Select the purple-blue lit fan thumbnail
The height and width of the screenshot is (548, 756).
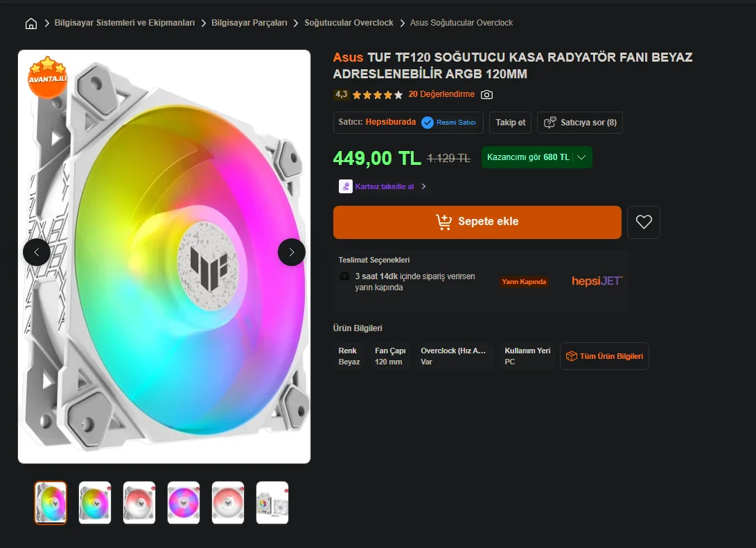pyautogui.click(x=183, y=503)
